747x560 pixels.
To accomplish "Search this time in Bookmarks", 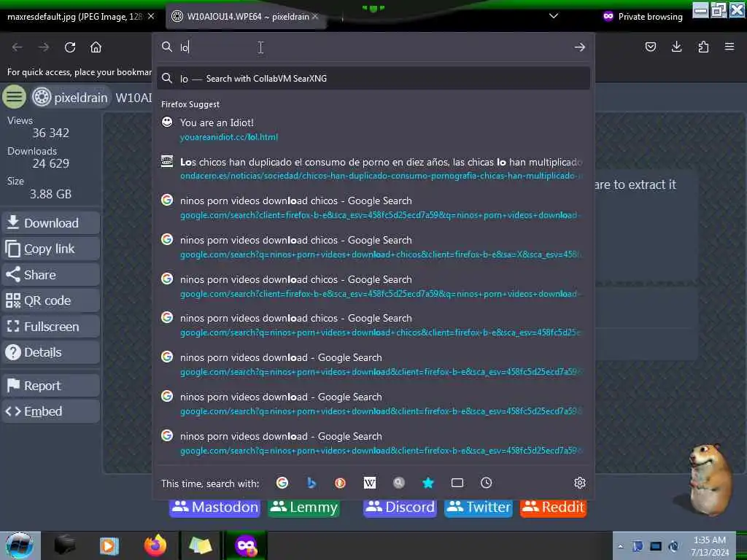I will tap(427, 483).
